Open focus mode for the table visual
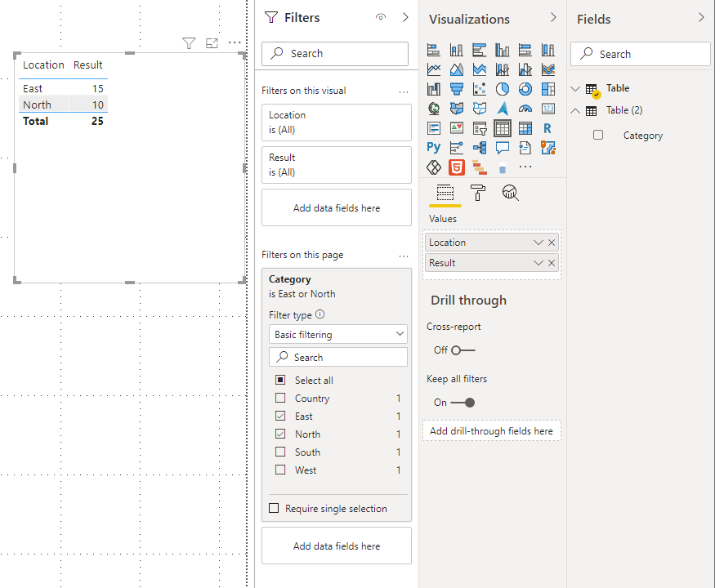715x588 pixels. [212, 42]
